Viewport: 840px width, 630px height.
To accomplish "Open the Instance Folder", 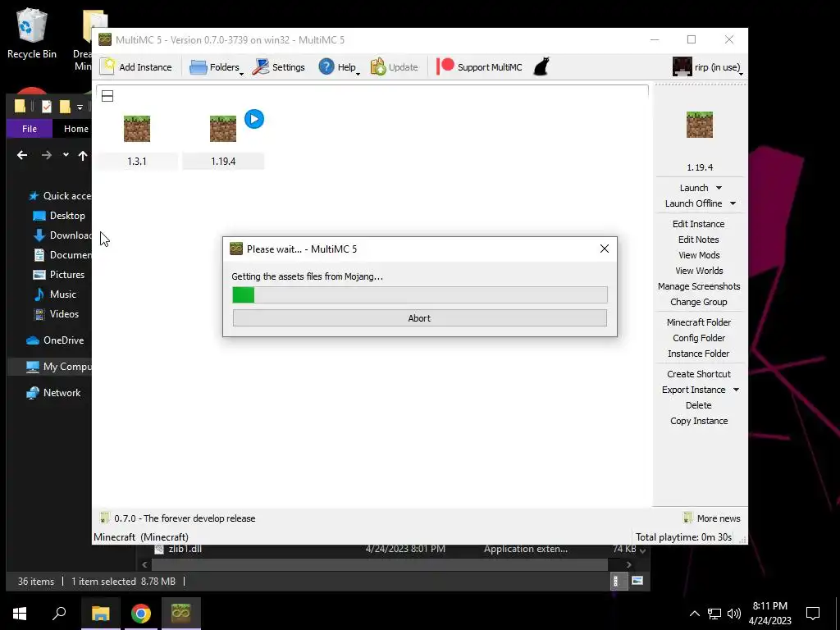I will point(699,353).
